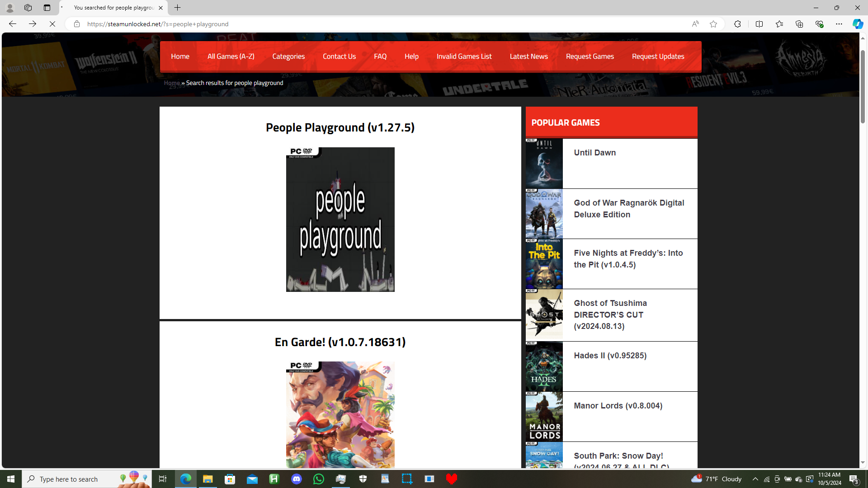Open Categories menu in site navigation
Viewport: 868px width, 488px height.
click(288, 56)
